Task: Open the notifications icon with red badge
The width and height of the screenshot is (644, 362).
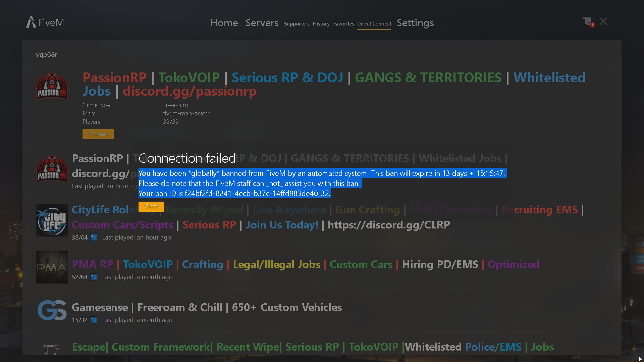Action: (589, 22)
